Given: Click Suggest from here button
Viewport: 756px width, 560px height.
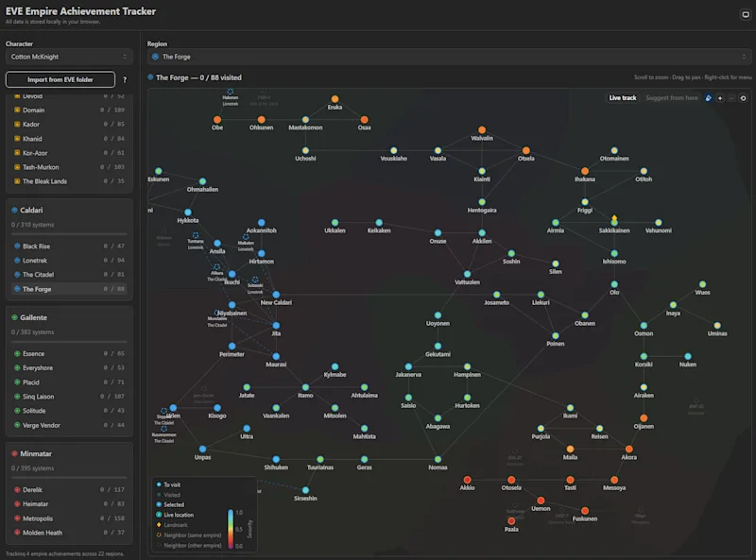Looking at the screenshot, I should 672,98.
